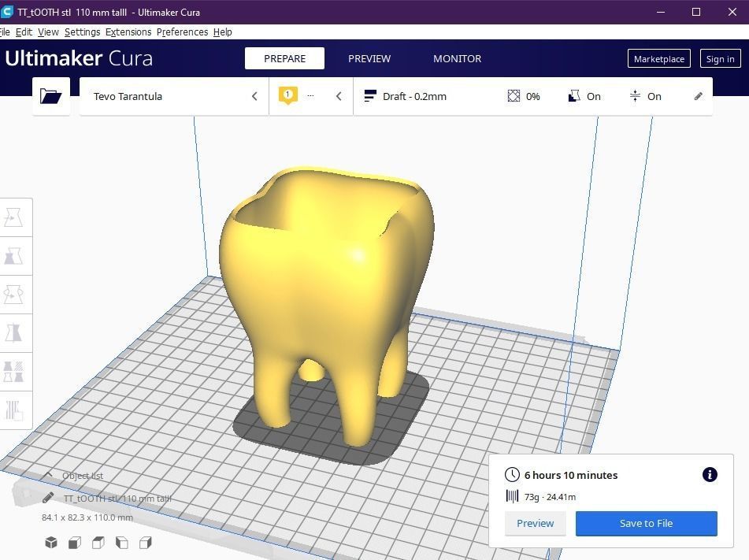749x560 pixels.
Task: Click the support On icon
Action: (x=573, y=96)
